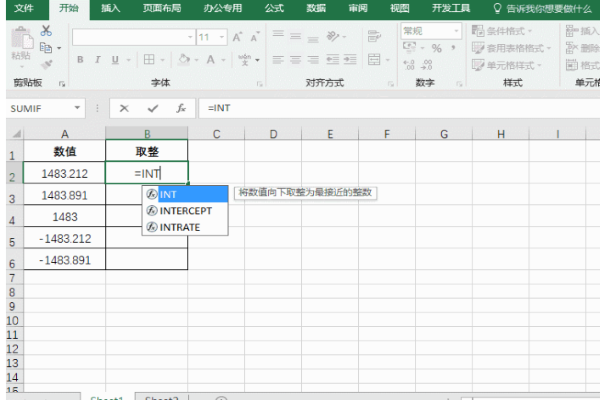Open the 单元格样式 dropdown

click(507, 65)
